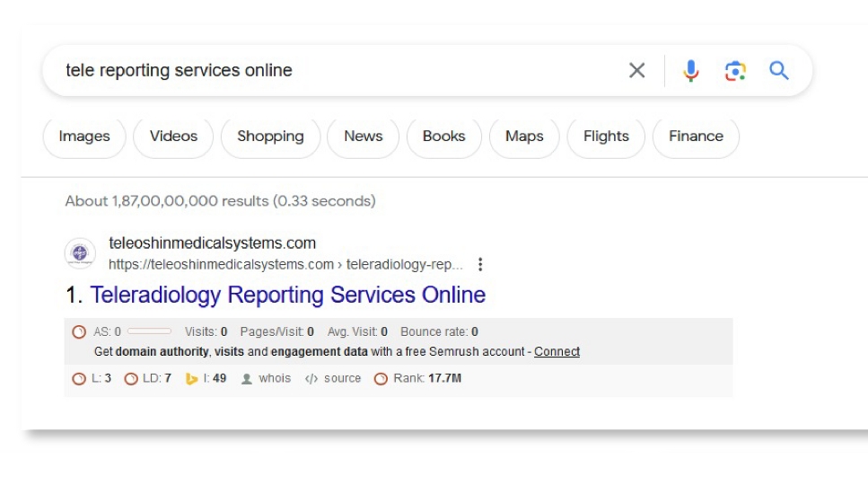Image resolution: width=868 pixels, height=503 pixels.
Task: Start voice search with the microphone icon
Action: 690,71
